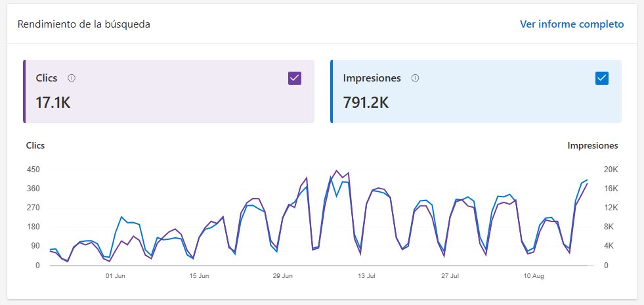This screenshot has height=305, width=644.
Task: Click the 12K label on impressions axis
Action: pos(611,208)
